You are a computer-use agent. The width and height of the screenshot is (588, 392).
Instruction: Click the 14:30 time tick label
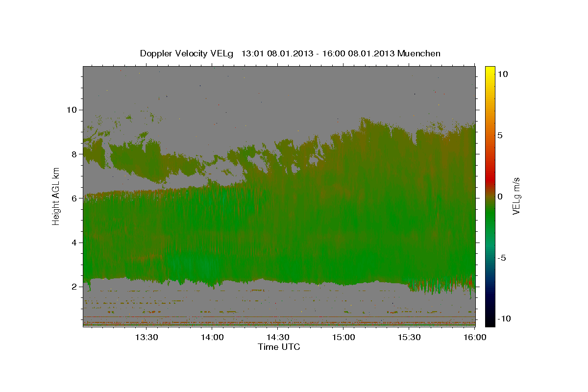pos(278,337)
